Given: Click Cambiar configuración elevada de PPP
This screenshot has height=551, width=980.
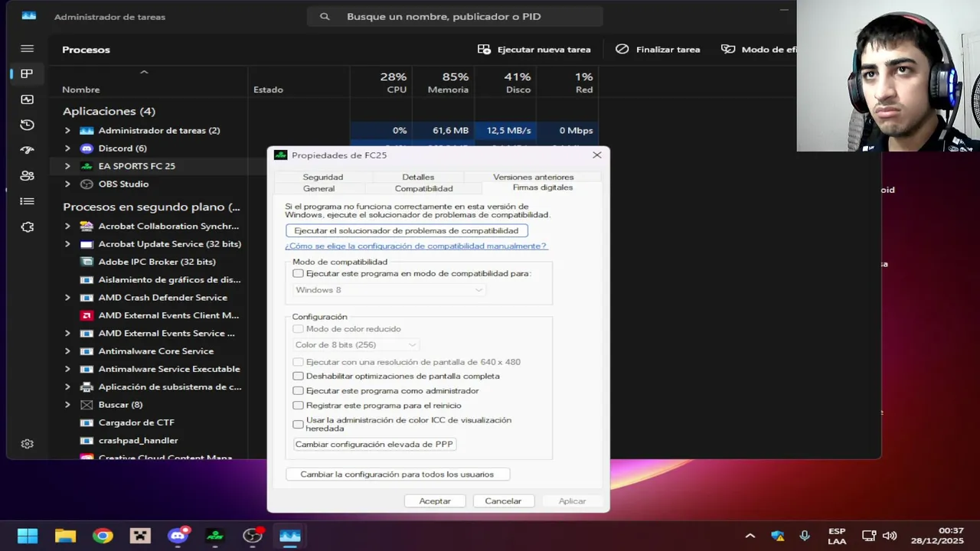Looking at the screenshot, I should pyautogui.click(x=374, y=444).
